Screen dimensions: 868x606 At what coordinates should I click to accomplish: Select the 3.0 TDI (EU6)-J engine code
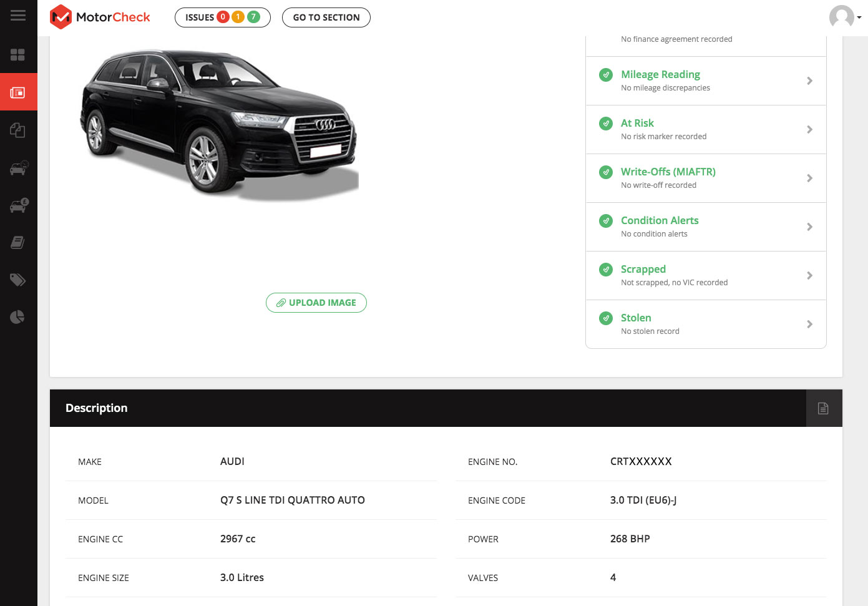(x=643, y=501)
